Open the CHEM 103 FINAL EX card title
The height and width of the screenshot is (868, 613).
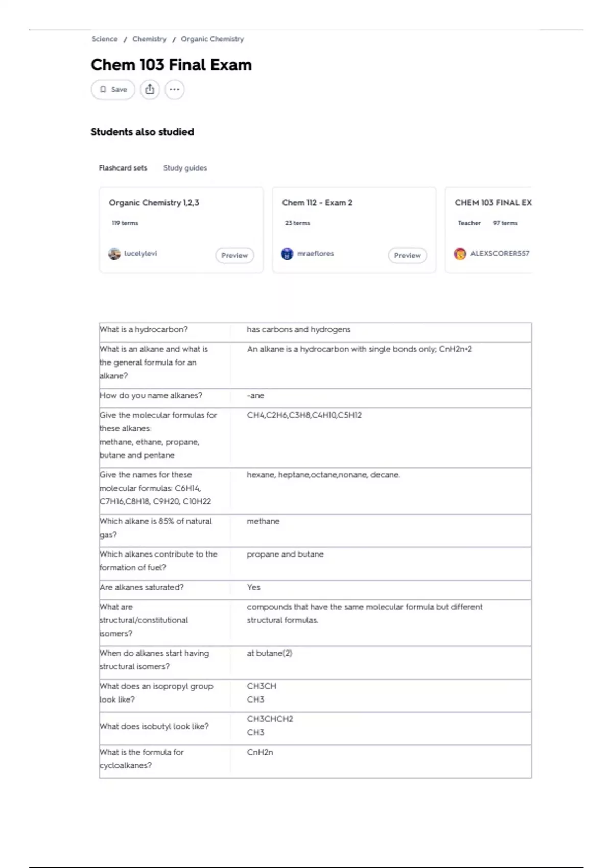click(x=493, y=203)
